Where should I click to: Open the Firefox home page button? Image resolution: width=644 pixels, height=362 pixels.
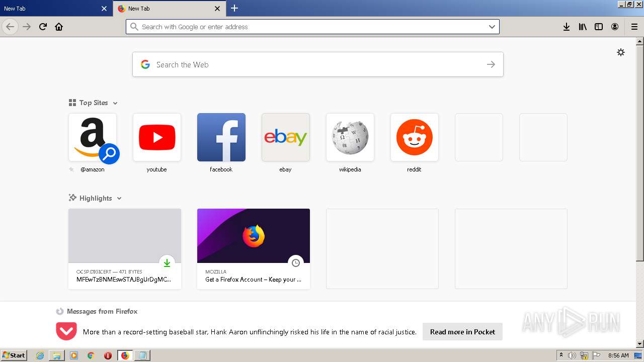59,27
